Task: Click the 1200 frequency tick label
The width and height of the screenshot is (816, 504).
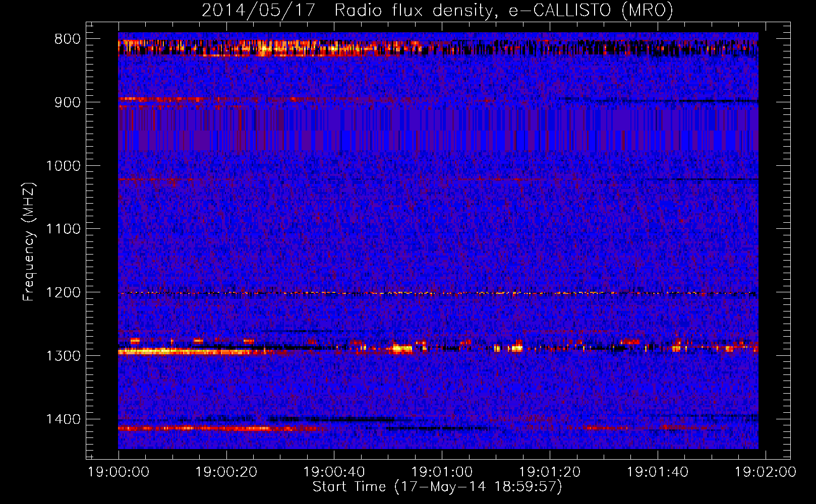Action: pos(63,293)
